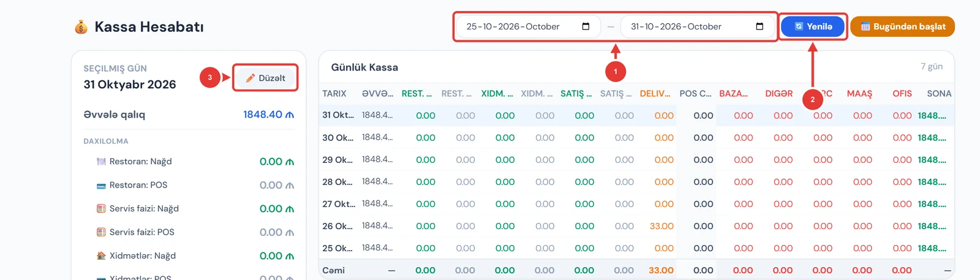The height and width of the screenshot is (280, 980).
Task: Open calendar picker on end date field
Action: coord(759,26)
